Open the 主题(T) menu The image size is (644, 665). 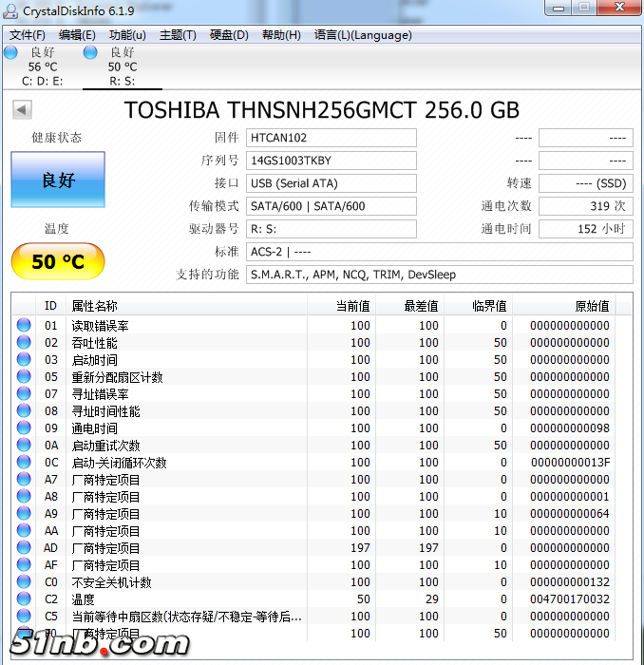(x=178, y=35)
